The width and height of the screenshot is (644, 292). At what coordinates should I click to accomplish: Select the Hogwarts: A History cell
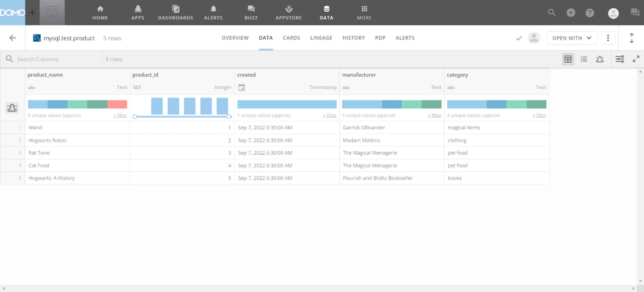77,178
